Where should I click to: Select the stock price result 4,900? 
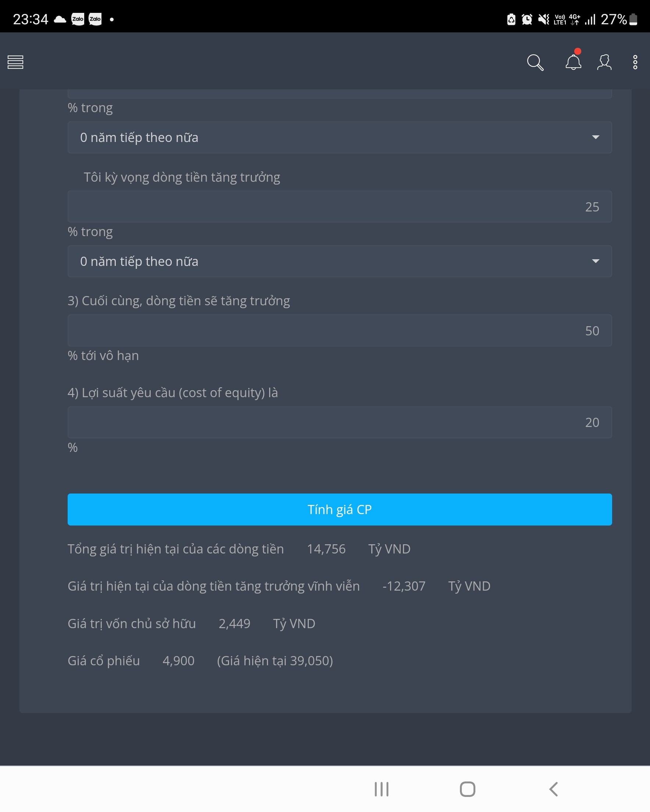[179, 660]
